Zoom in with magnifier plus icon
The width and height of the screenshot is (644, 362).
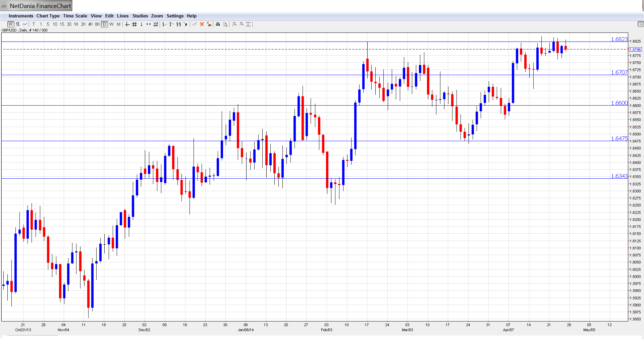[234, 24]
